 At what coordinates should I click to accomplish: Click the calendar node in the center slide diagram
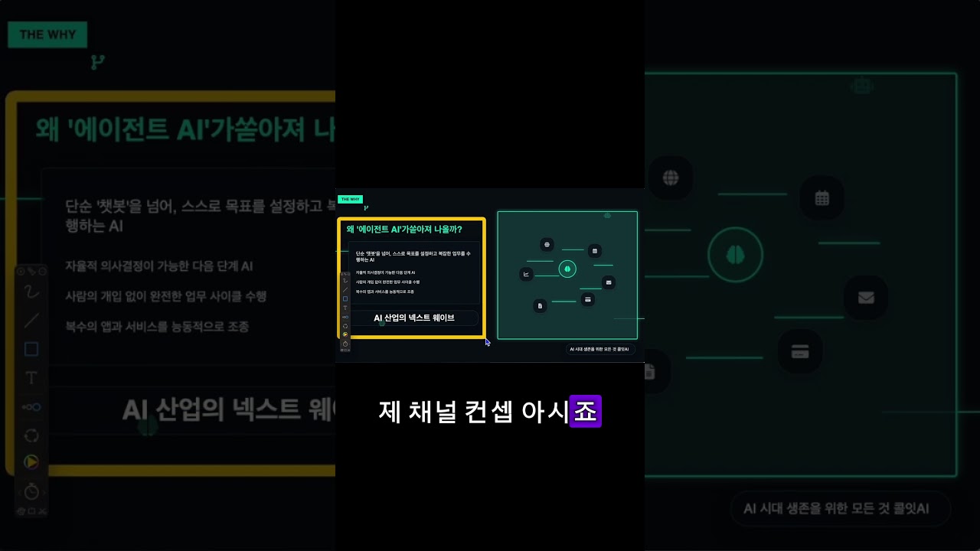pos(594,250)
